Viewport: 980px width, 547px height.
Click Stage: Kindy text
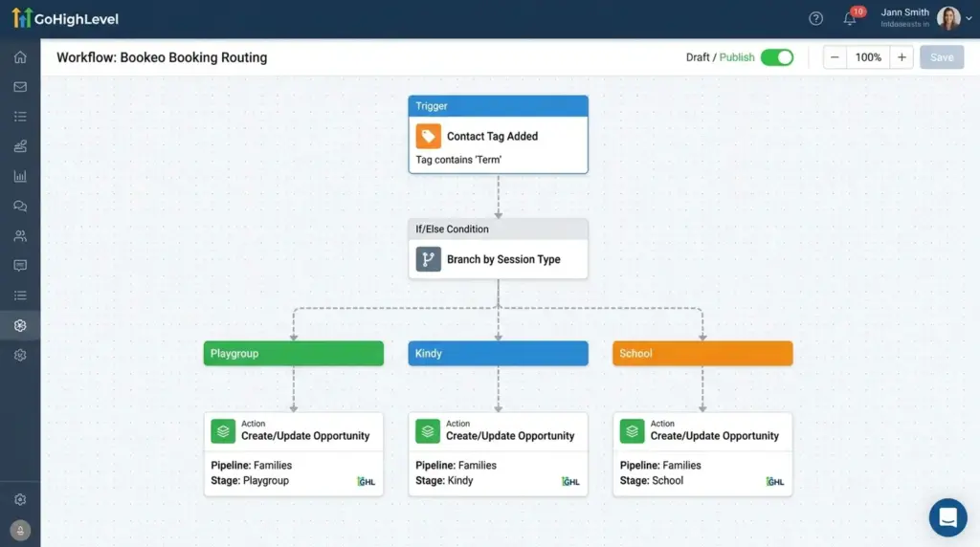point(444,481)
